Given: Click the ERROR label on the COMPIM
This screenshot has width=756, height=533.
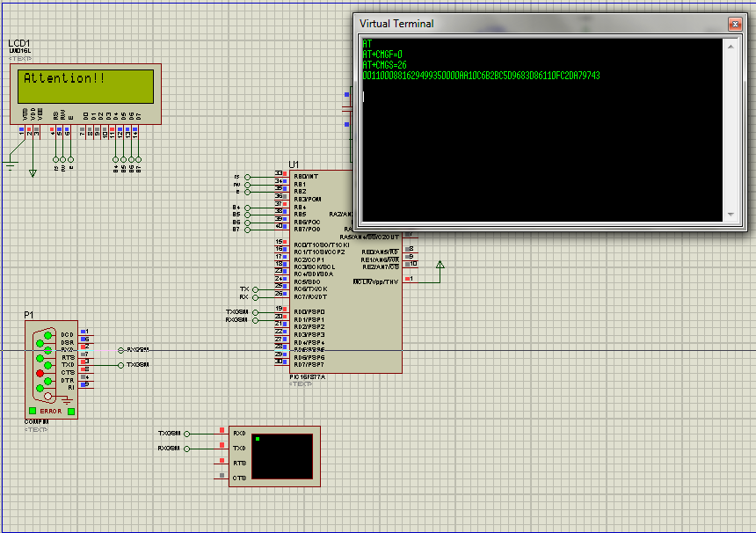Looking at the screenshot, I should click(51, 411).
